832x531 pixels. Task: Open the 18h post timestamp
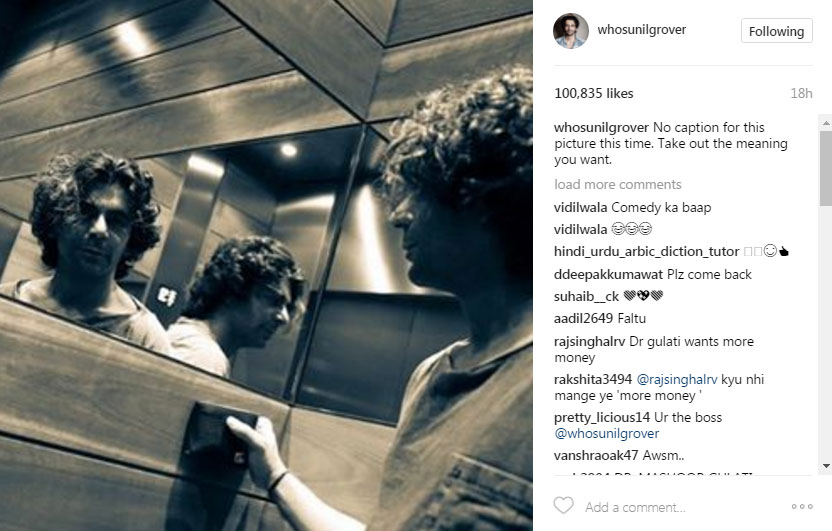pyautogui.click(x=801, y=93)
